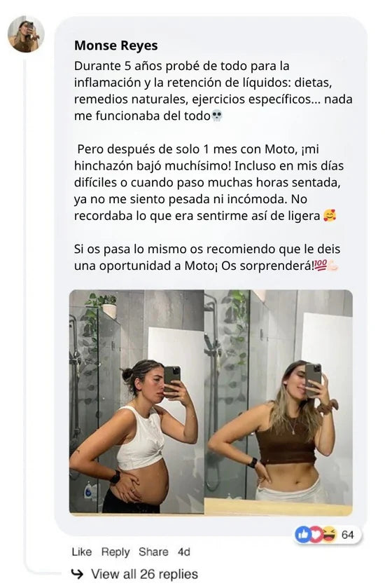The height and width of the screenshot is (588, 385).
Task: Open the 64 reactions count
Action: (347, 535)
